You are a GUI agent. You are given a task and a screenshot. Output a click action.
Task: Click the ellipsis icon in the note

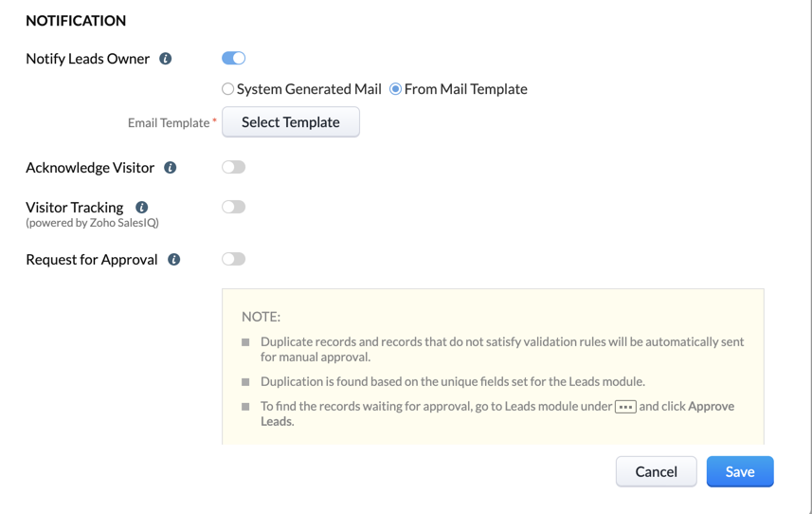625,407
